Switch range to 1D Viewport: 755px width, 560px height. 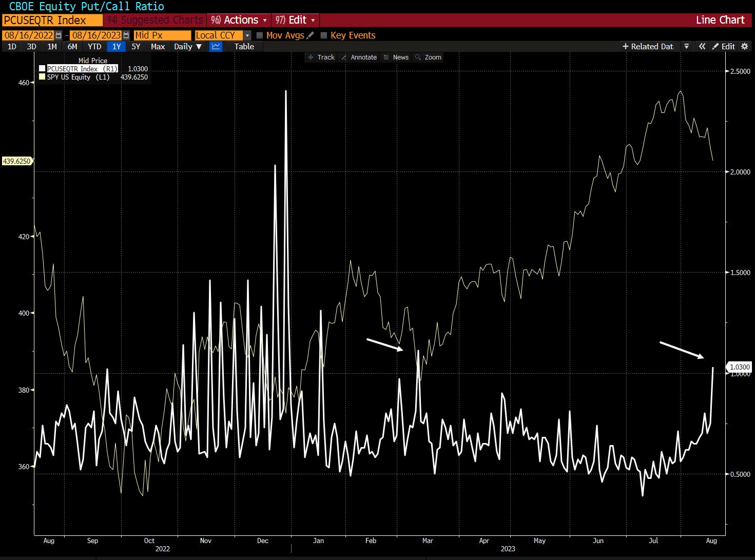12,46
